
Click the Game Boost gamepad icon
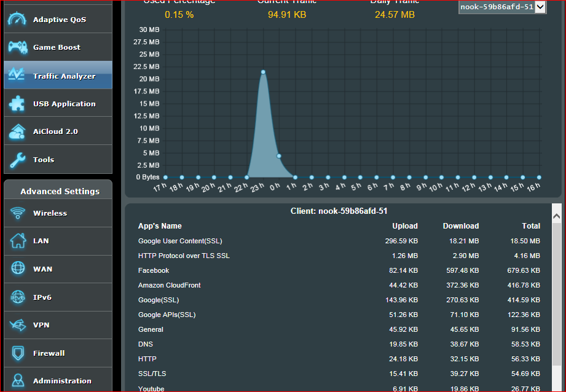point(17,47)
